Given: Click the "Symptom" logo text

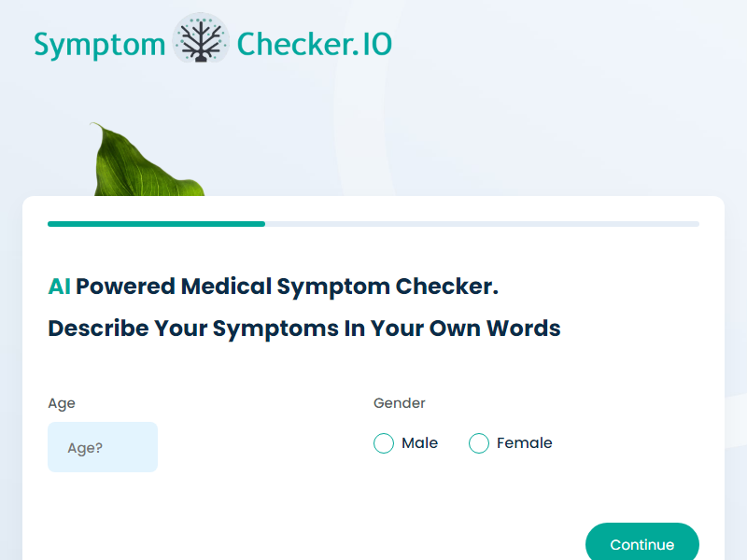Looking at the screenshot, I should [x=100, y=45].
